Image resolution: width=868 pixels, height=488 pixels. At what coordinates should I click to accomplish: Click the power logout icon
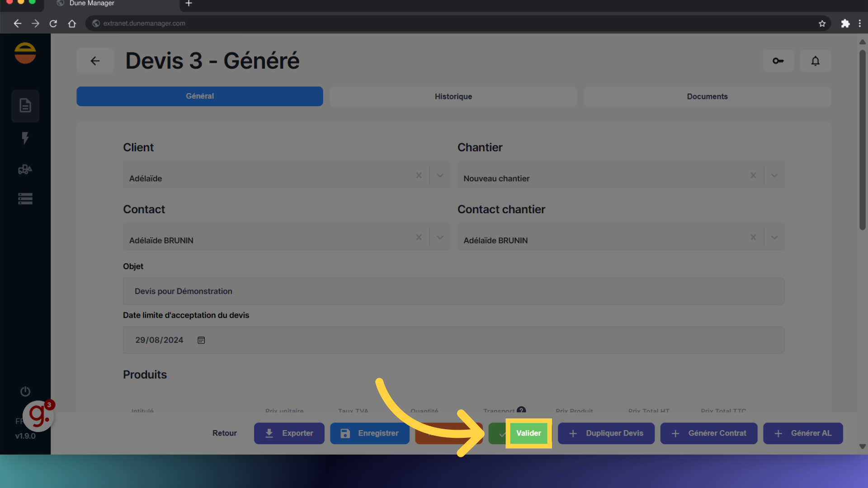point(25,391)
